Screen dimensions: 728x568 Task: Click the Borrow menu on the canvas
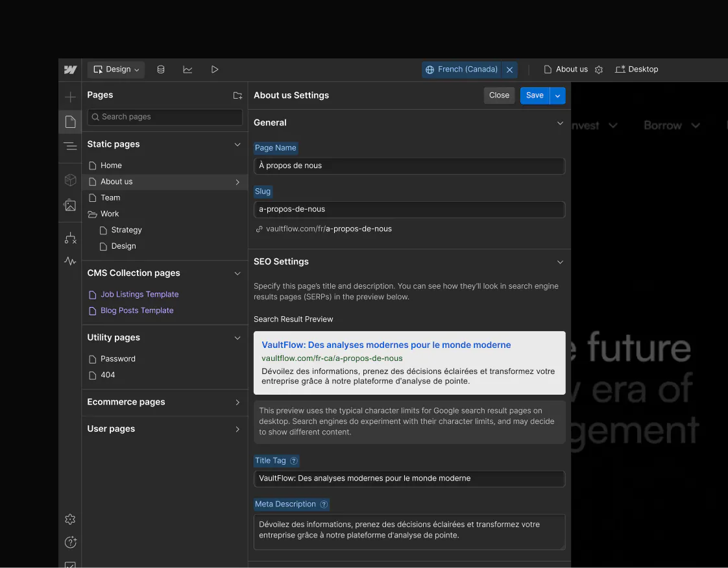pyautogui.click(x=672, y=125)
